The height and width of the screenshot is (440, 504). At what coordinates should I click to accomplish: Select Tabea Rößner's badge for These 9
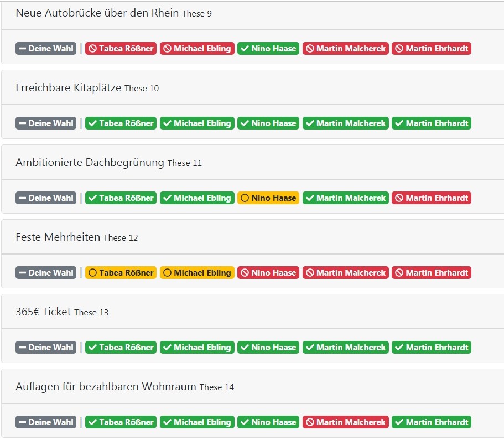pos(121,49)
